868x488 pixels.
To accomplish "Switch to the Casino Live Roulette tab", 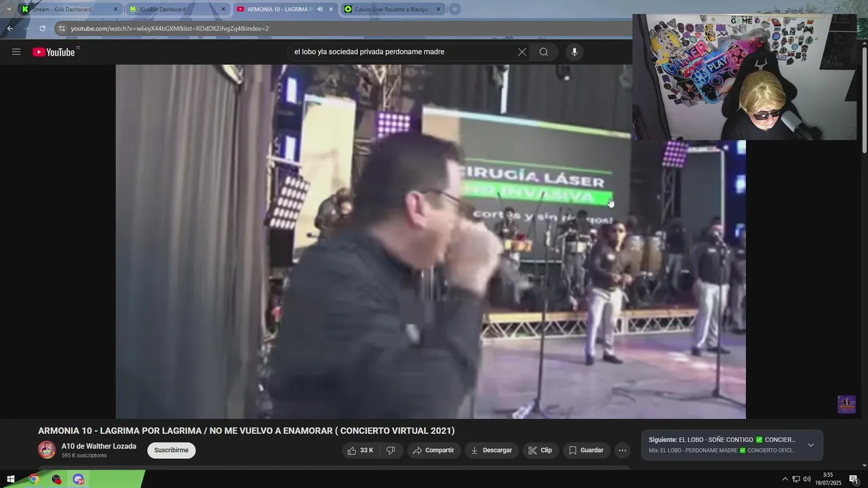I will click(392, 9).
